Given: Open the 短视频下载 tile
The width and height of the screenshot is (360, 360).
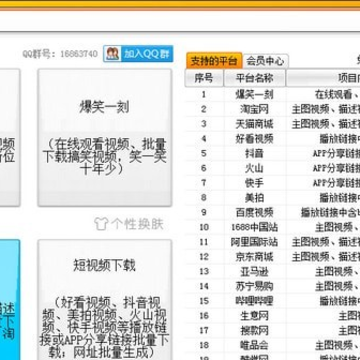Looking at the screenshot, I should [105, 300].
